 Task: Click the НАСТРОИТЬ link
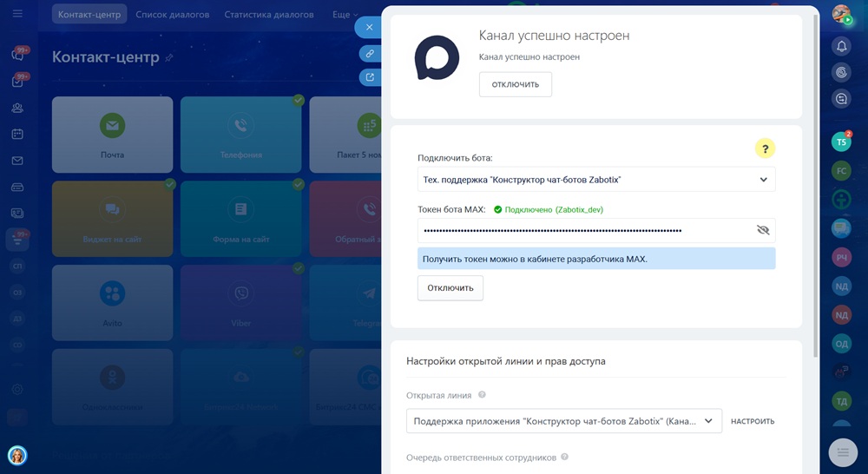tap(753, 421)
